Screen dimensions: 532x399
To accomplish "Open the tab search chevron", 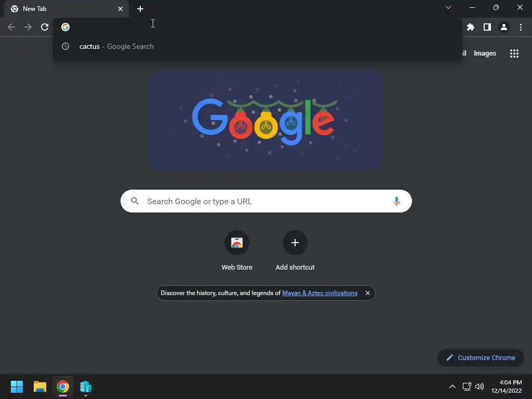I will pyautogui.click(x=448, y=7).
